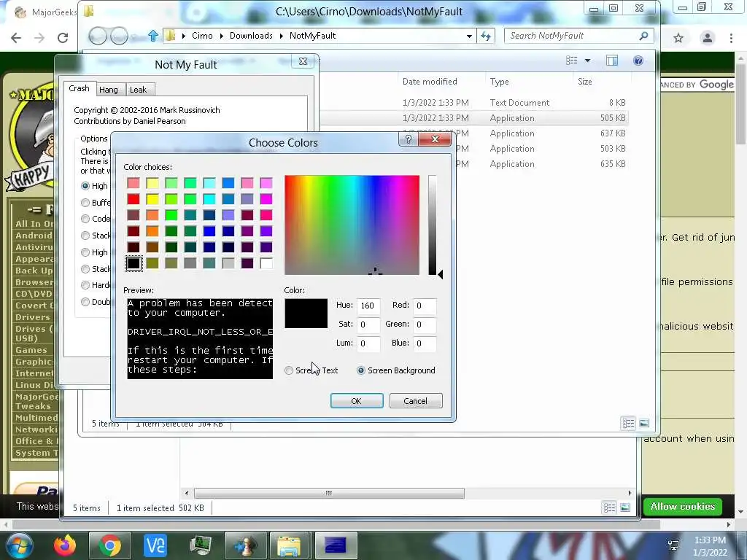747x560 pixels.
Task: Click the Explorer back navigation button
Action: pos(98,36)
